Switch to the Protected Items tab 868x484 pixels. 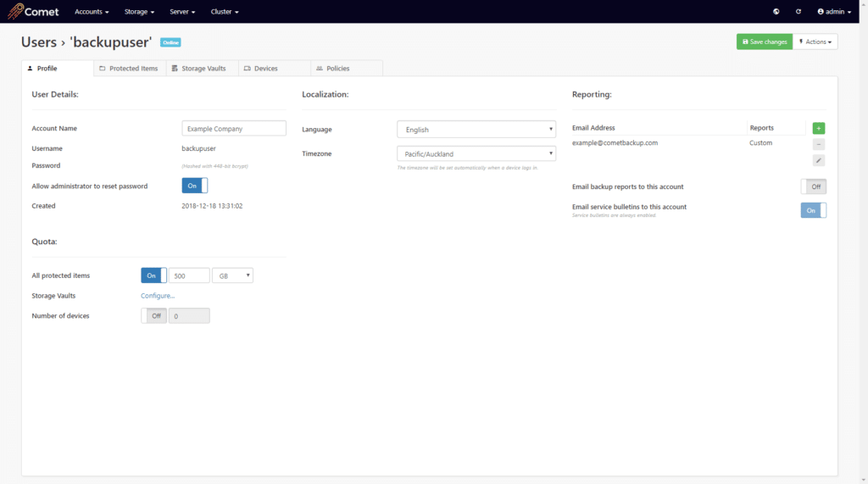click(x=130, y=68)
